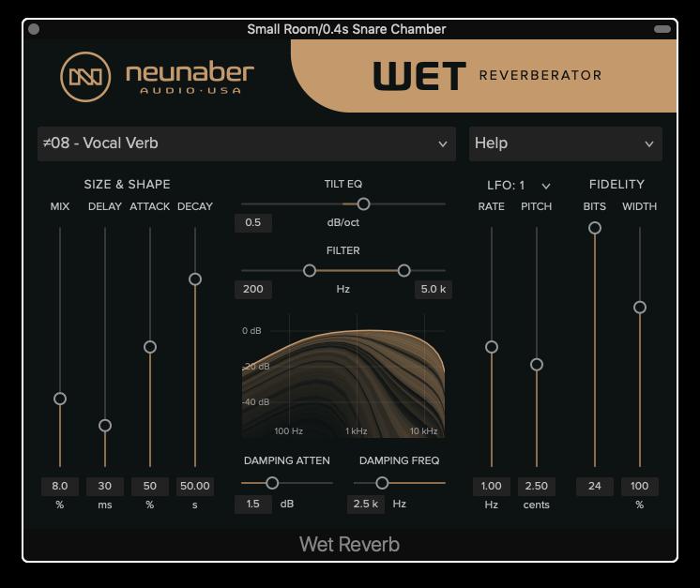Click the DAMPING ATTEN slider knob
This screenshot has width=700, height=588.
pyautogui.click(x=272, y=483)
